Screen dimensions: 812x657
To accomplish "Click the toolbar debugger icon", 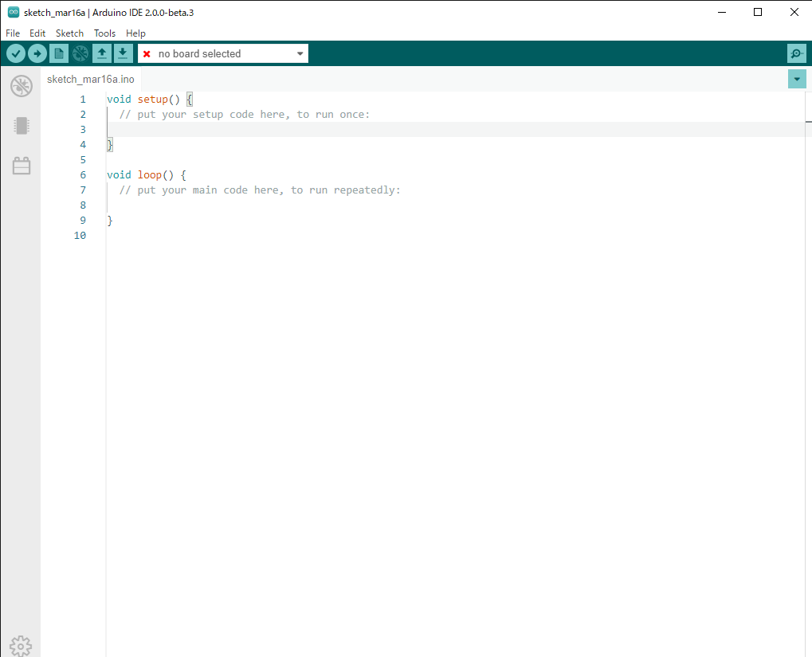I will (x=80, y=53).
